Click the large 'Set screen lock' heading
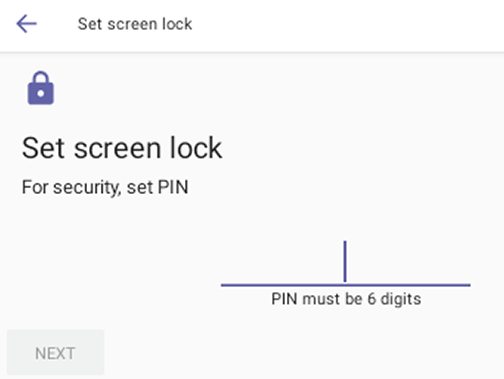504x379 pixels. pyautogui.click(x=122, y=148)
